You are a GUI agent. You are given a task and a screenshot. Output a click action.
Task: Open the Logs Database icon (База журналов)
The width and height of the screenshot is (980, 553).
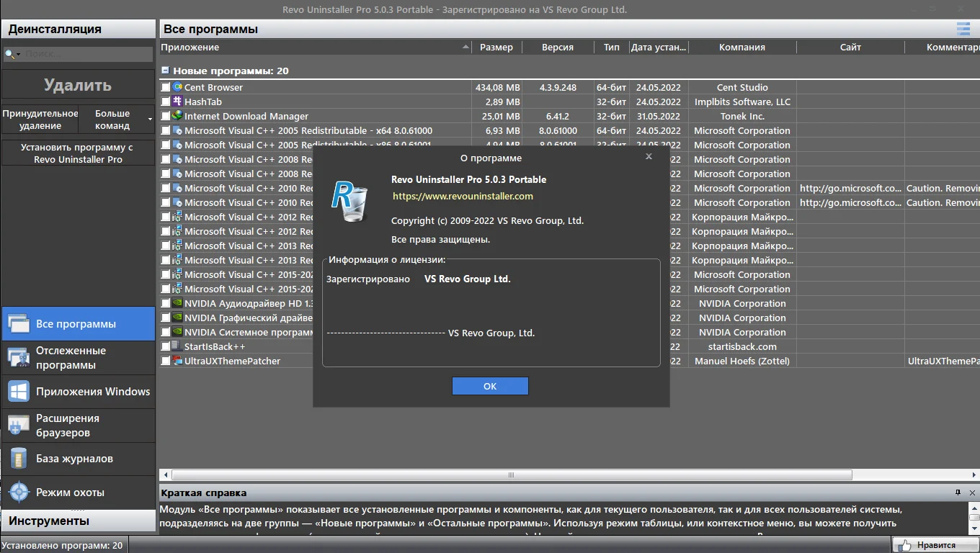click(x=18, y=459)
